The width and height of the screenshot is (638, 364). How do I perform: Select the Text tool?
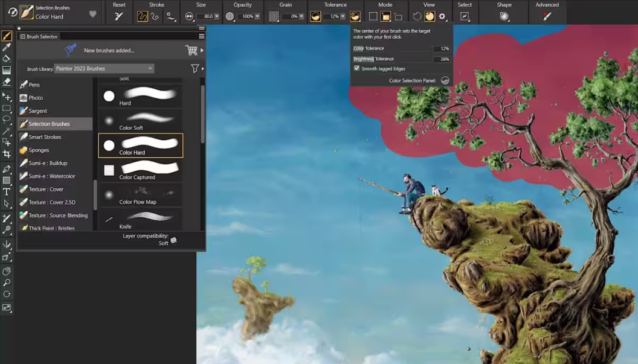[7, 192]
